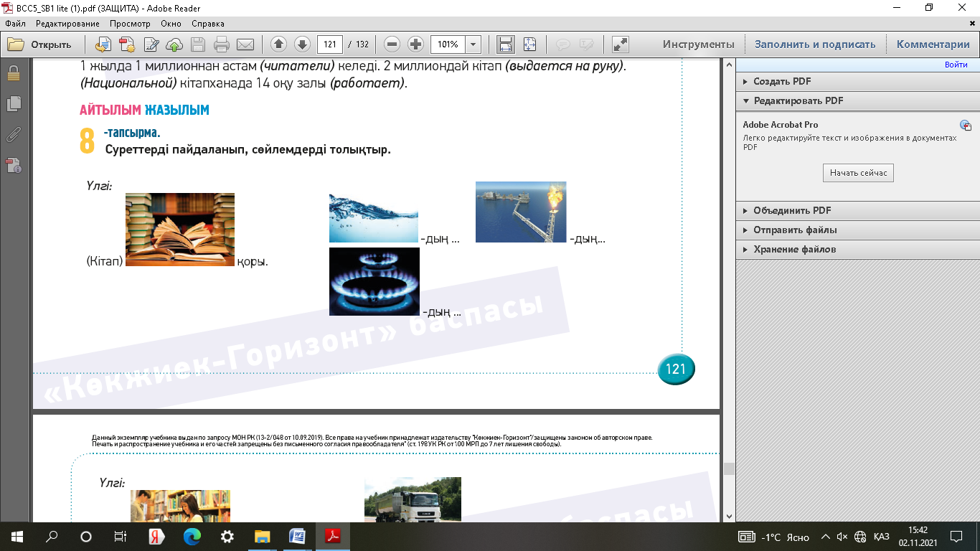Click the document scrollbar up arrow
Image resolution: width=980 pixels, height=551 pixels.
729,65
